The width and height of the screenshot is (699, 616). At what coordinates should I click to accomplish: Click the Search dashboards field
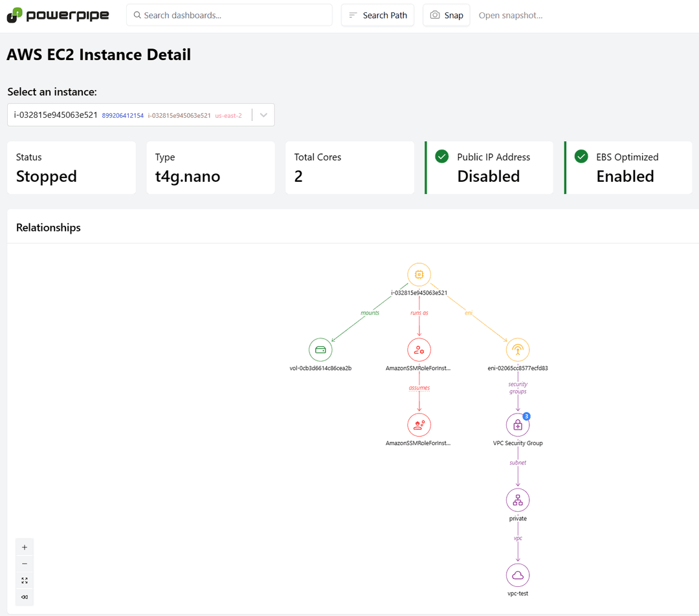[x=229, y=14]
